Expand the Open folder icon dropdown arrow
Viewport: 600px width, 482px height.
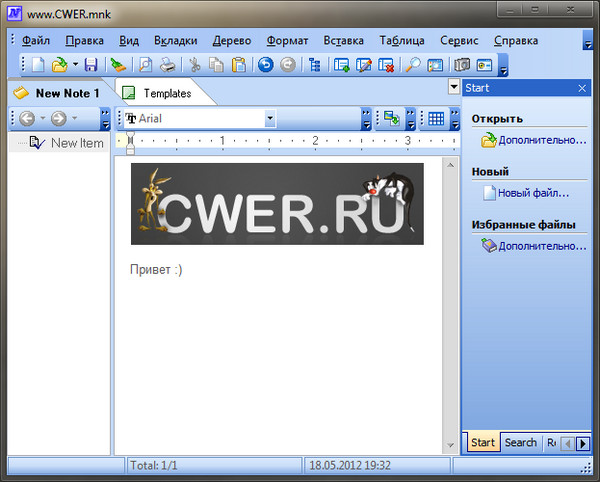click(75, 65)
